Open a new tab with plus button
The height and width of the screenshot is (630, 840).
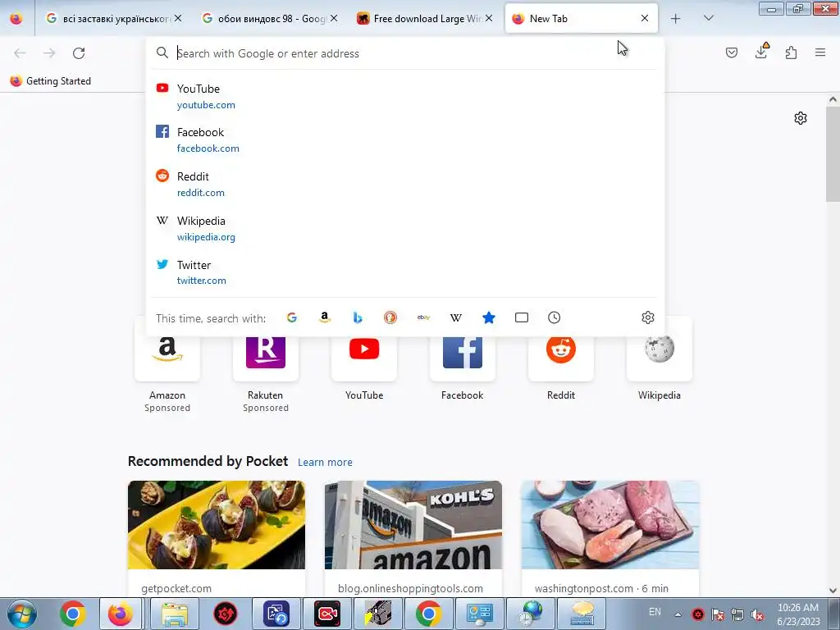click(676, 19)
